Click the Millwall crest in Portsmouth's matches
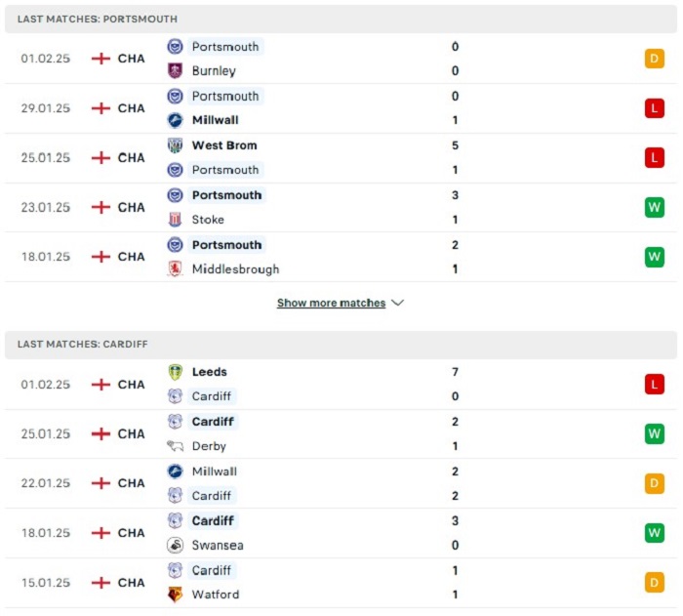The height and width of the screenshot is (616, 683). pos(175,120)
